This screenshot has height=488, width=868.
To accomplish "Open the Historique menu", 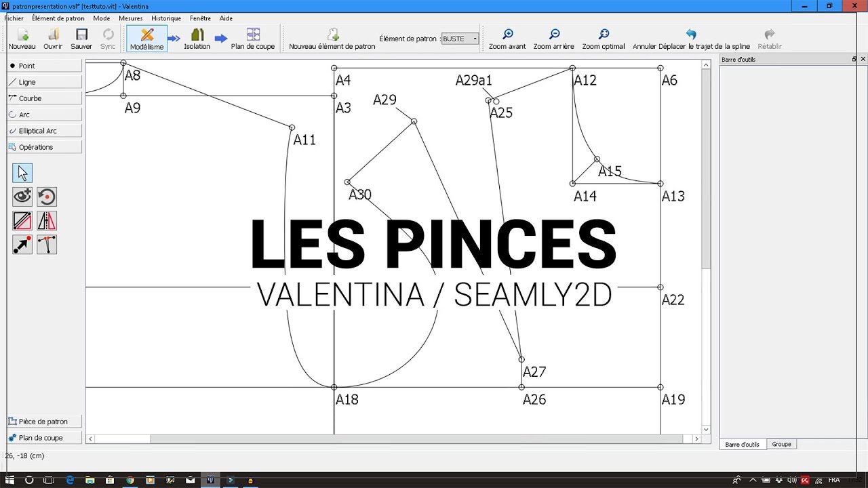I will [166, 18].
